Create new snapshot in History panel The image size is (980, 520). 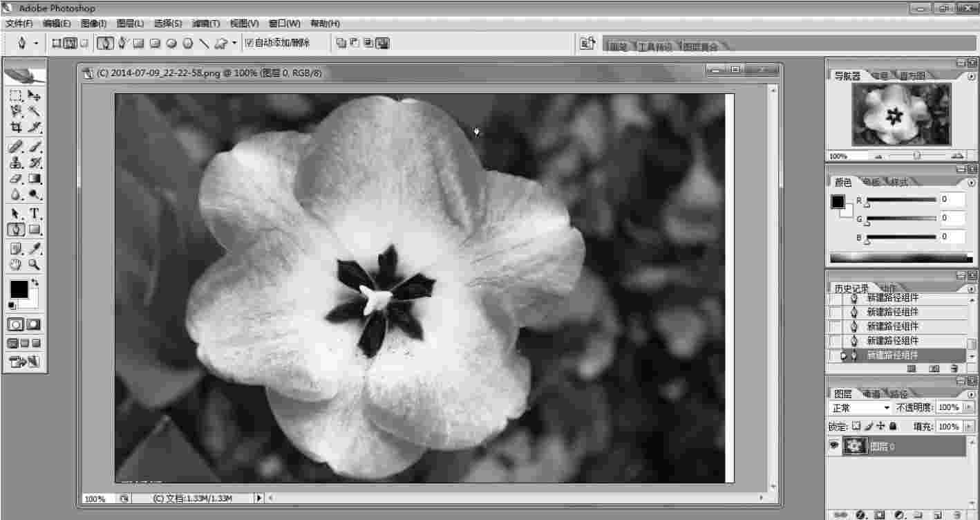934,369
